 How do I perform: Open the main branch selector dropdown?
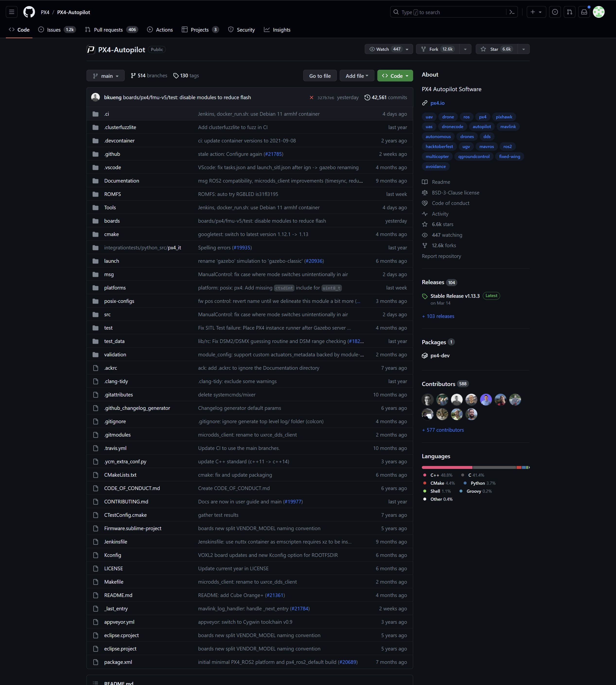click(106, 76)
